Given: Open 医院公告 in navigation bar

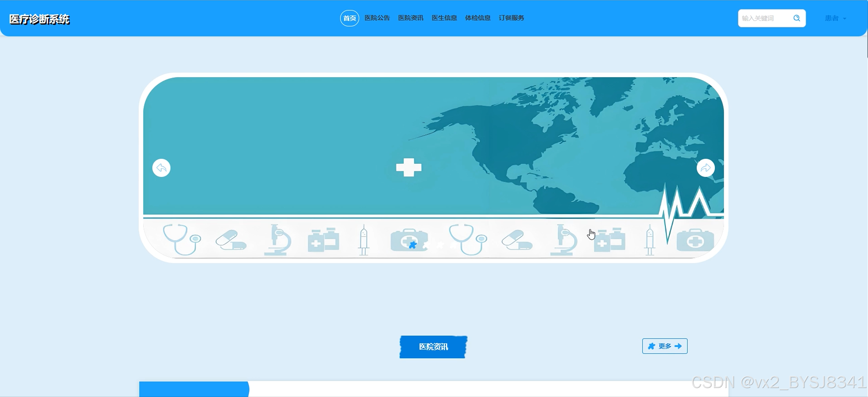Looking at the screenshot, I should pos(377,18).
